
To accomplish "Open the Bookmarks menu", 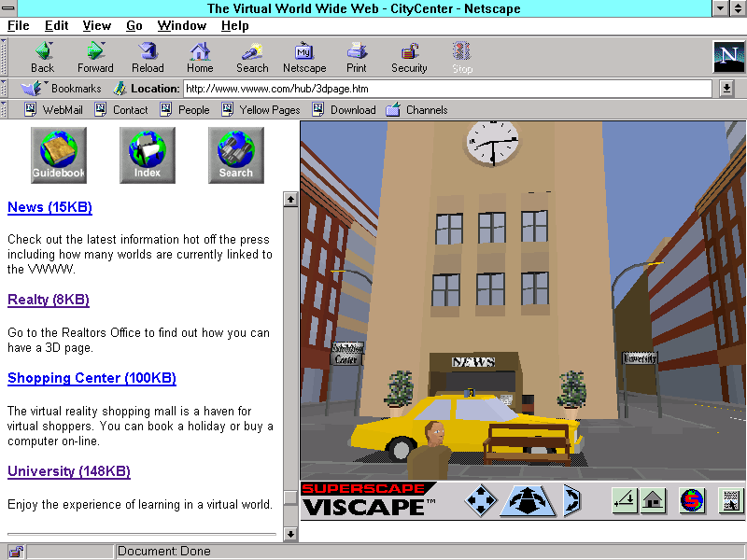I will (61, 89).
